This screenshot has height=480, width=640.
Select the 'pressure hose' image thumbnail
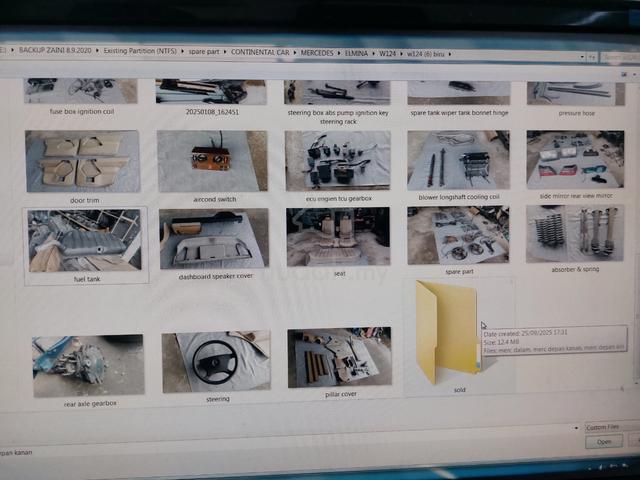click(576, 94)
